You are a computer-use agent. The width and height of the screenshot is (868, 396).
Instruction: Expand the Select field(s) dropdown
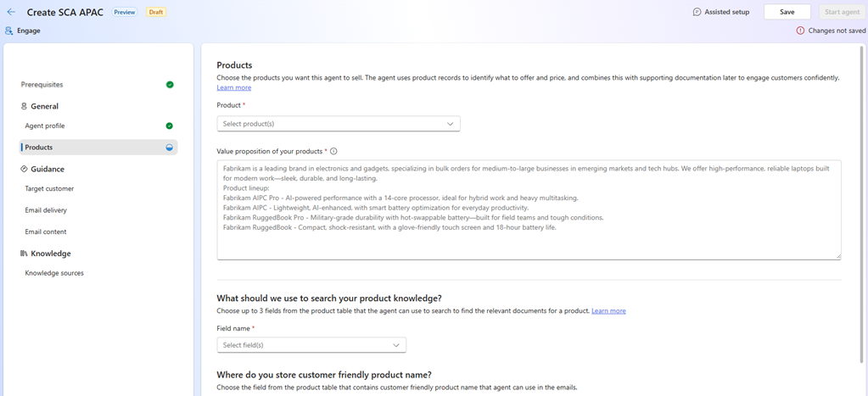click(x=311, y=345)
